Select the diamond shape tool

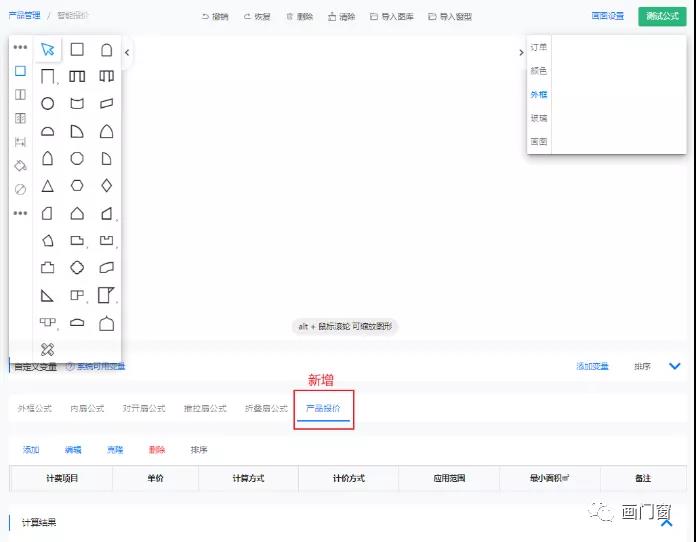pyautogui.click(x=106, y=186)
